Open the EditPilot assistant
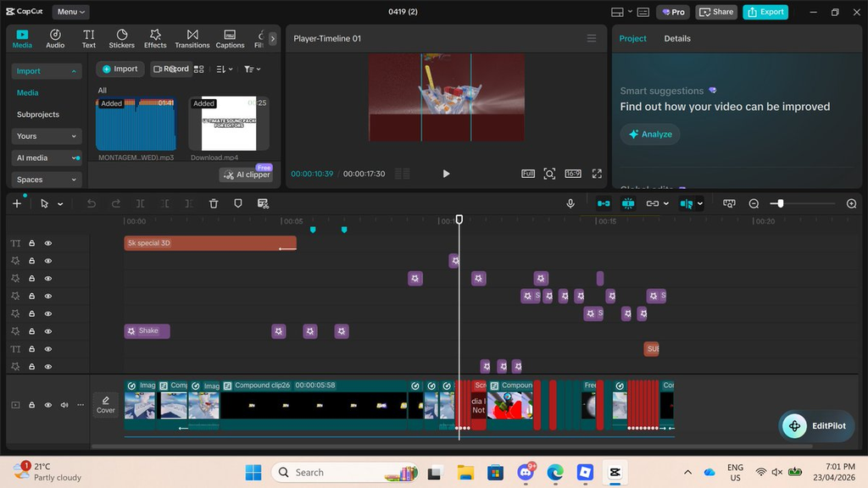 pyautogui.click(x=816, y=426)
